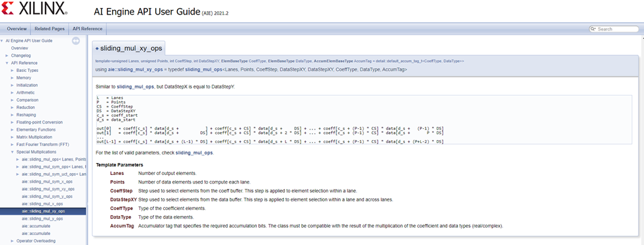Viewport: 644px width, 245px height.
Task: Follow sliding_mul_ops link in 'Similar to' sentence
Action: pos(135,87)
